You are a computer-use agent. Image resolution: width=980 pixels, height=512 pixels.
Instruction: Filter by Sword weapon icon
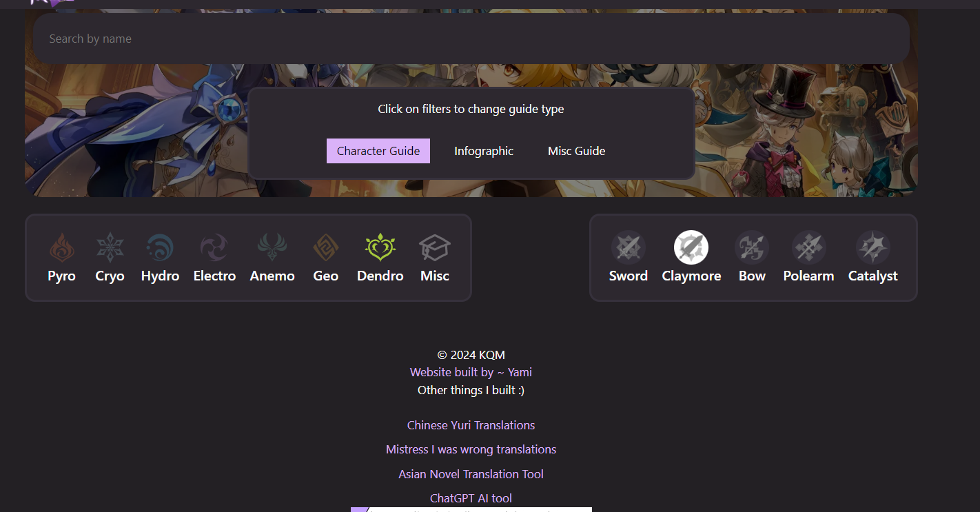tap(629, 247)
